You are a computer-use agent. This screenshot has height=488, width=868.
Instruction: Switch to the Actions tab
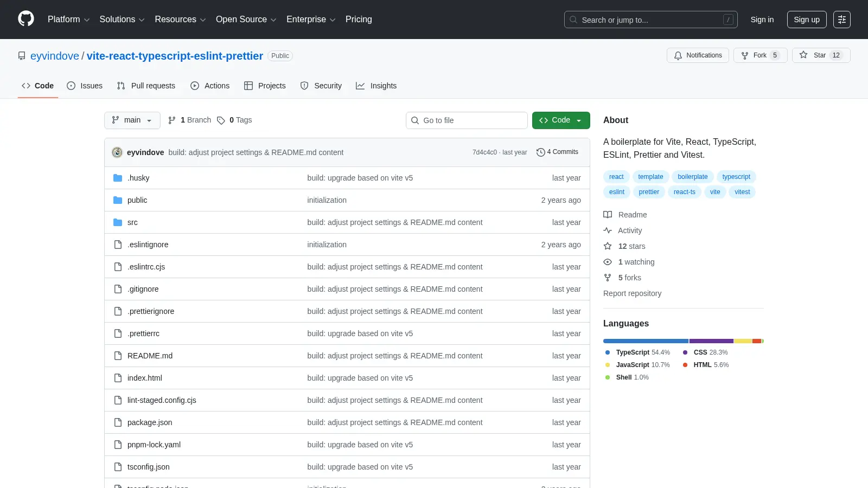pyautogui.click(x=210, y=86)
